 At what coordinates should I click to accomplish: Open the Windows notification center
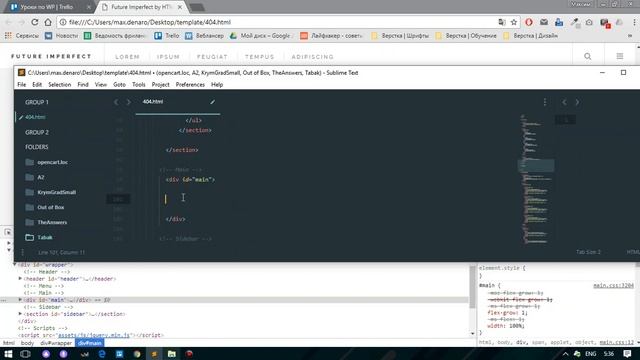(627, 354)
